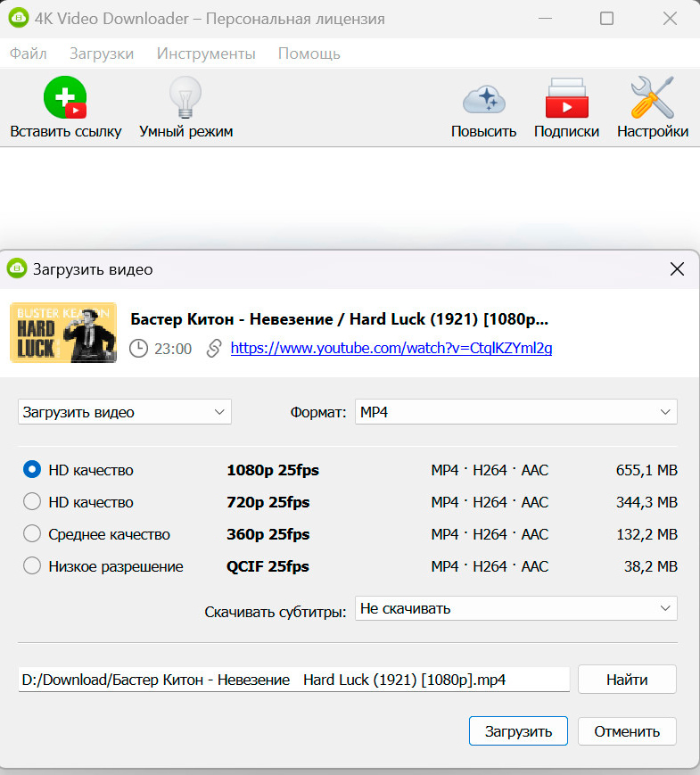The image size is (700, 775).
Task: Click the chain link icon beside URL
Action: [214, 349]
